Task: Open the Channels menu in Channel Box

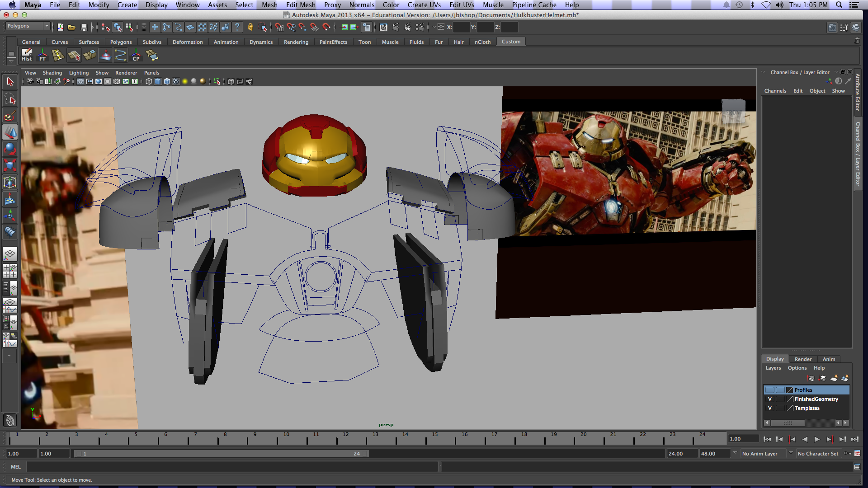Action: 775,91
